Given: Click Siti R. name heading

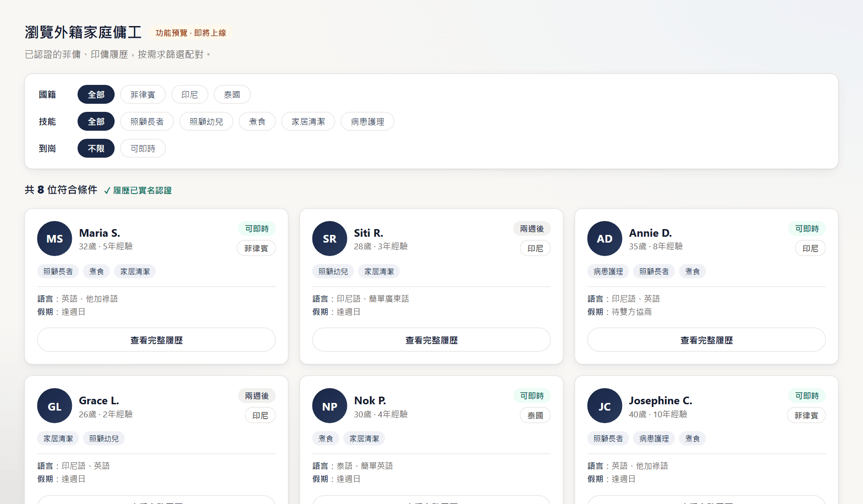Looking at the screenshot, I should click(369, 233).
